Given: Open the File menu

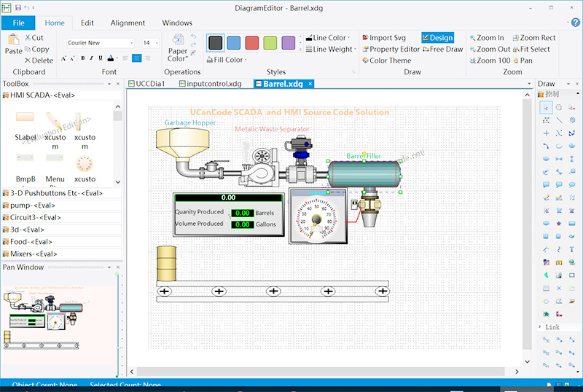Looking at the screenshot, I should (19, 23).
